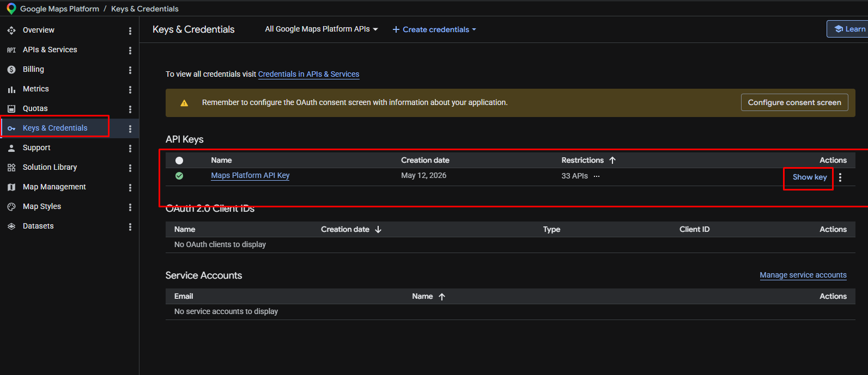Click the 33 APIs restrictions text
This screenshot has width=868, height=375.
coord(575,176)
